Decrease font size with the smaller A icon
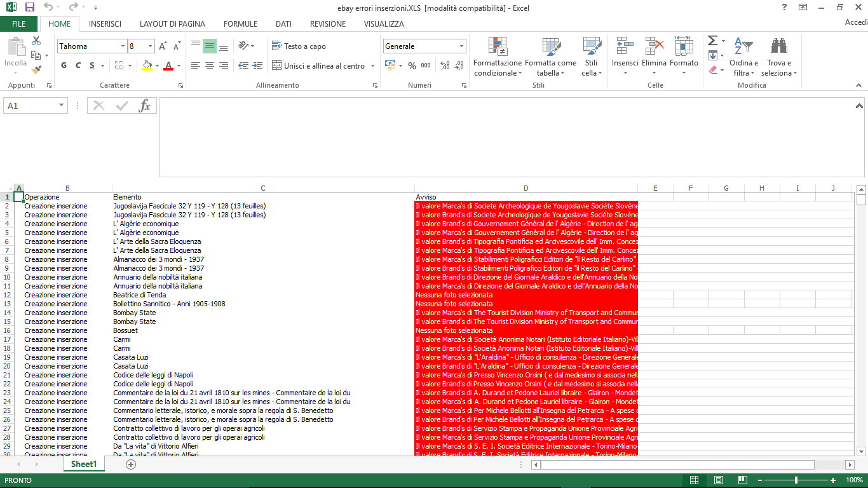Viewport: 868px width, 488px height. click(175, 46)
